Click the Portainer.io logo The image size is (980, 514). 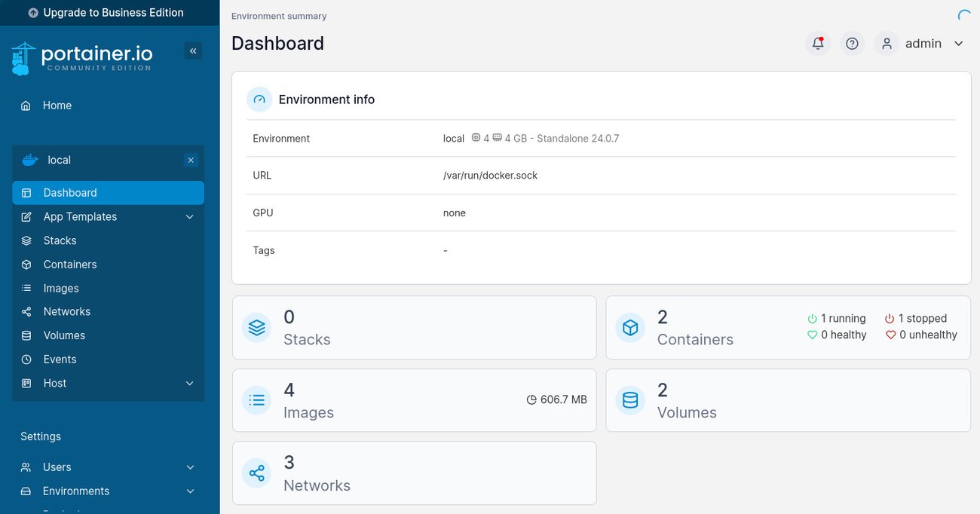click(81, 57)
